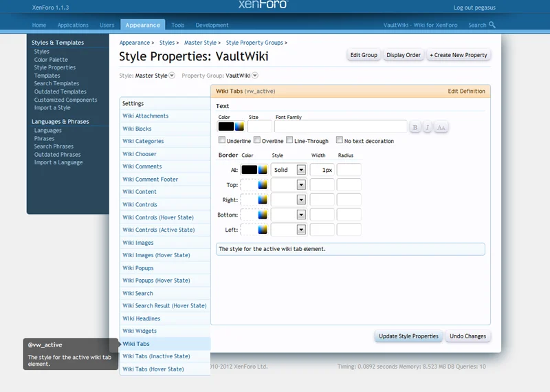Open Top border style dropdown
550x392 pixels.
pyautogui.click(x=289, y=184)
